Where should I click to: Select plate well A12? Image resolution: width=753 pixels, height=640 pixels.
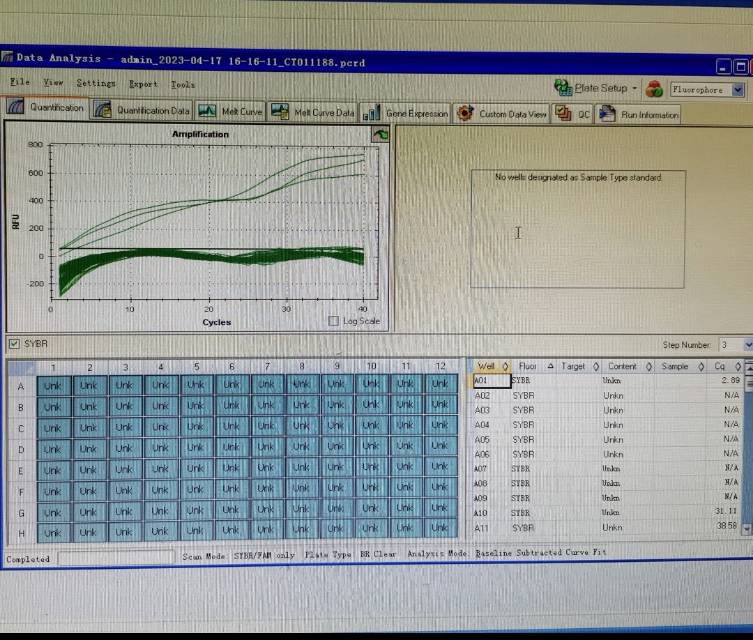[440, 384]
